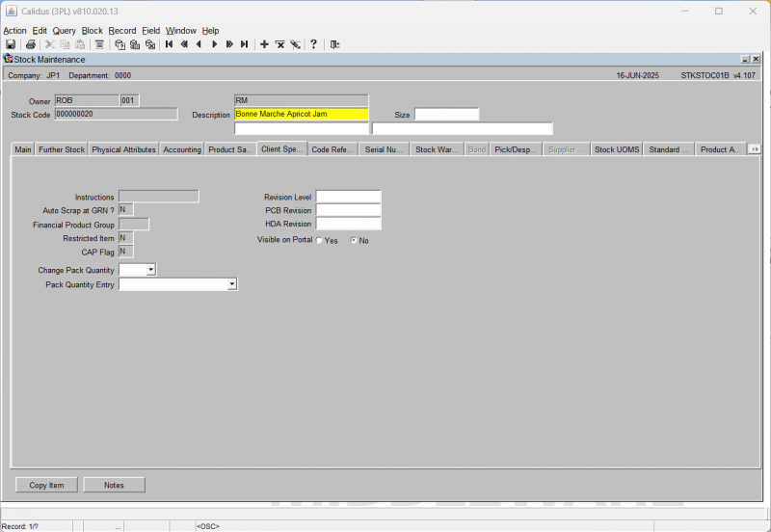Go to previous record arrow
The image size is (771, 532).
(199, 44)
